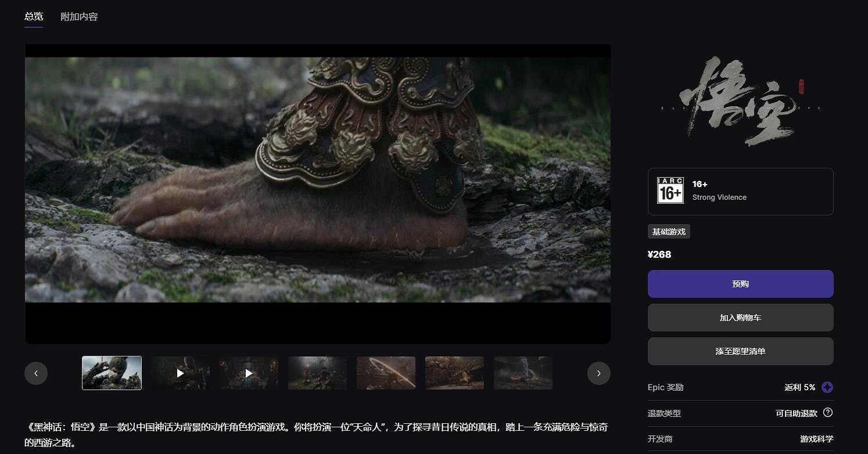
Task: Select the fourth thumbnail forest combat screenshot
Action: pyautogui.click(x=317, y=373)
